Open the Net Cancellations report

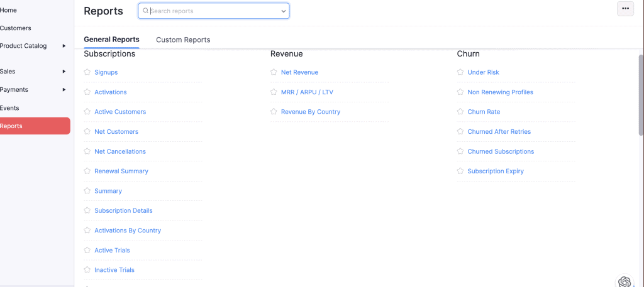click(120, 151)
